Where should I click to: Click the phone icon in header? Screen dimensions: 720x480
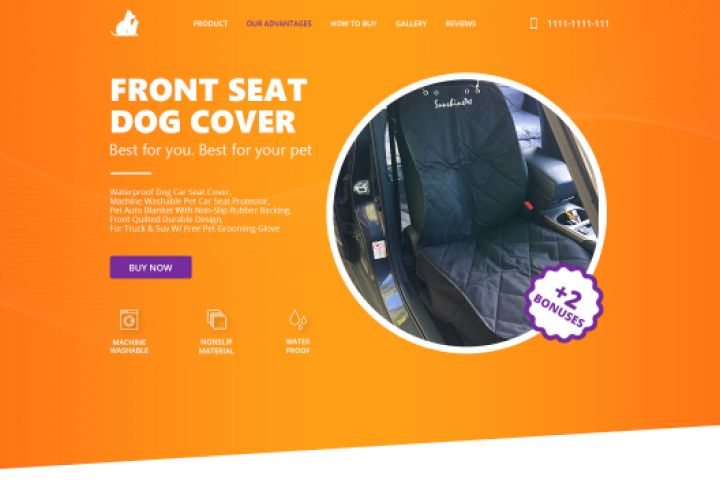pos(534,23)
